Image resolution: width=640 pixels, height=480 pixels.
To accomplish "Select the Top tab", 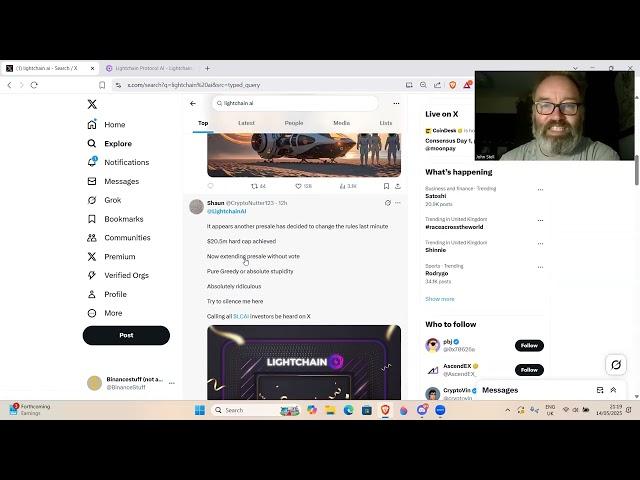I will (x=203, y=123).
